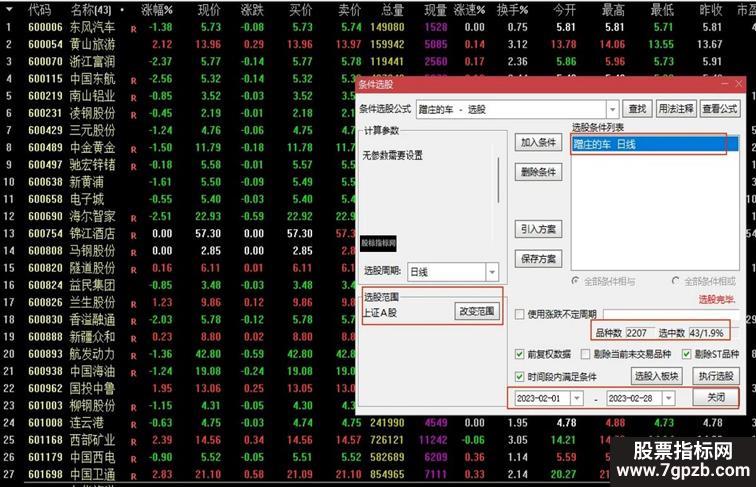
Task: Open 用法注释 usage notes
Action: point(676,109)
